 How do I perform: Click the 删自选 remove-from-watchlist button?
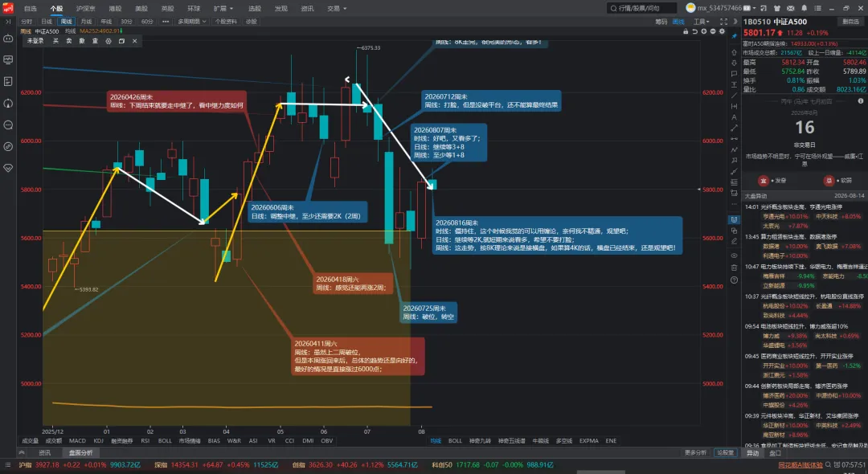(x=850, y=22)
